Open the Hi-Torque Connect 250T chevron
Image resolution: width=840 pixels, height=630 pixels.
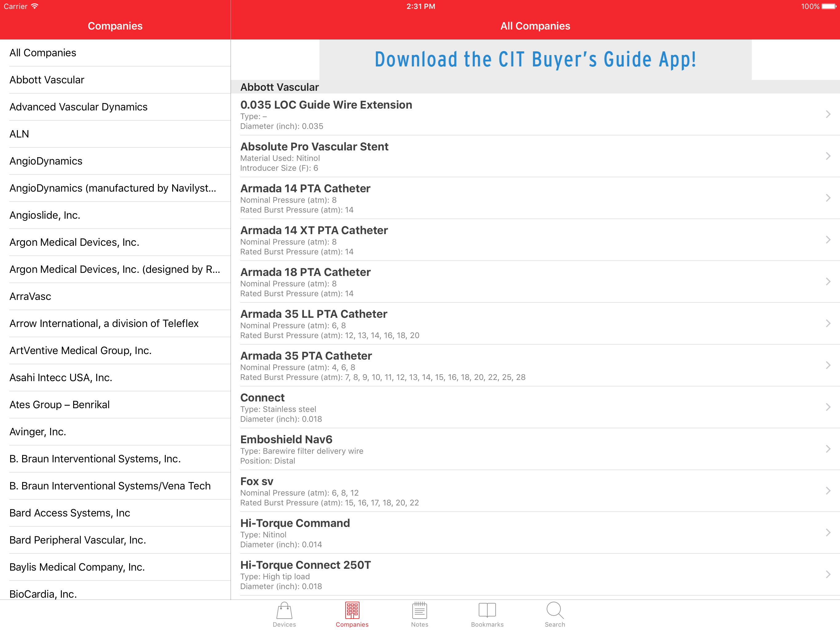pyautogui.click(x=828, y=574)
